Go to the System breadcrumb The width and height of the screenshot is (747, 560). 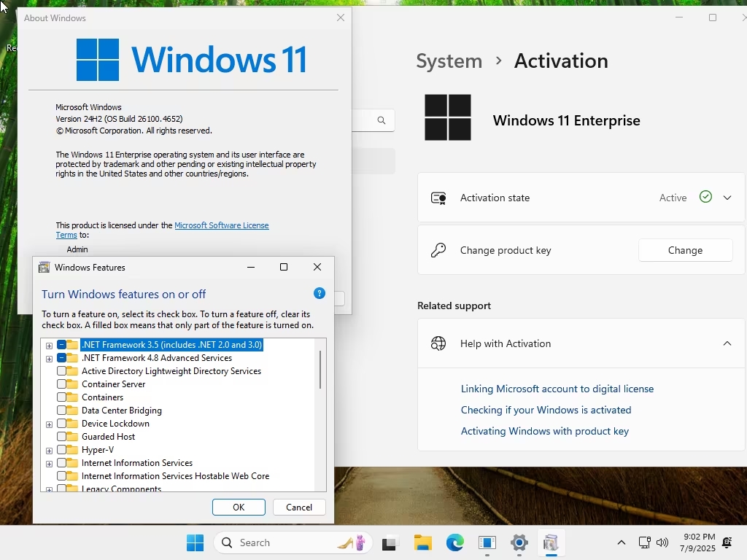pyautogui.click(x=449, y=61)
